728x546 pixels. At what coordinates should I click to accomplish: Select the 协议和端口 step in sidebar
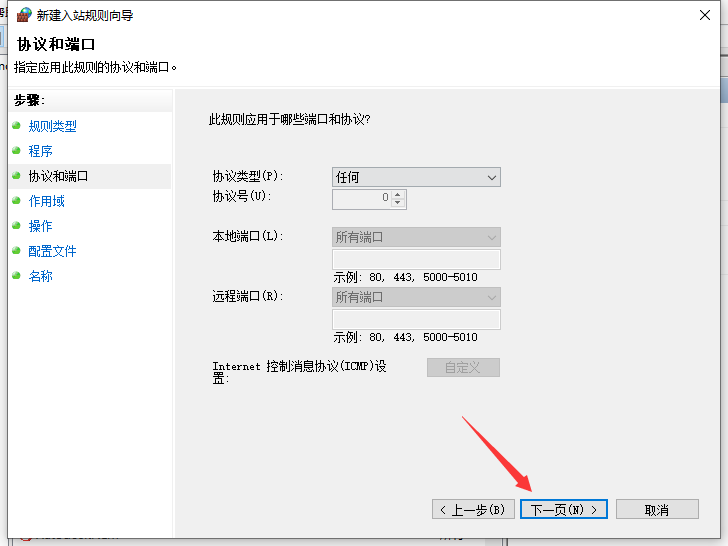coord(58,176)
